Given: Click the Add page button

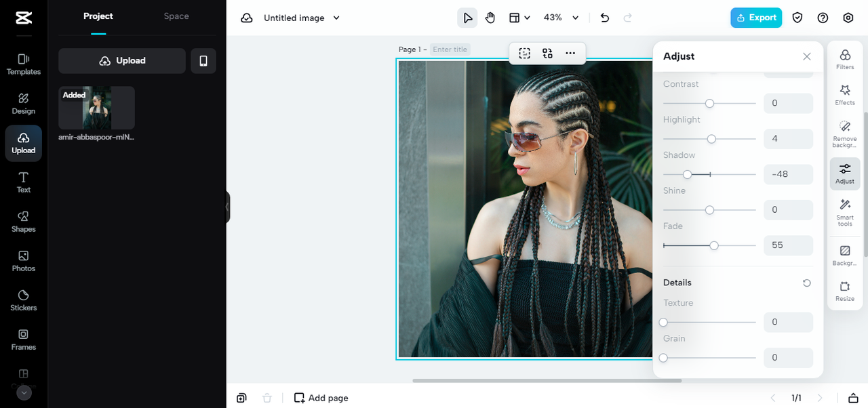Looking at the screenshot, I should click(321, 398).
